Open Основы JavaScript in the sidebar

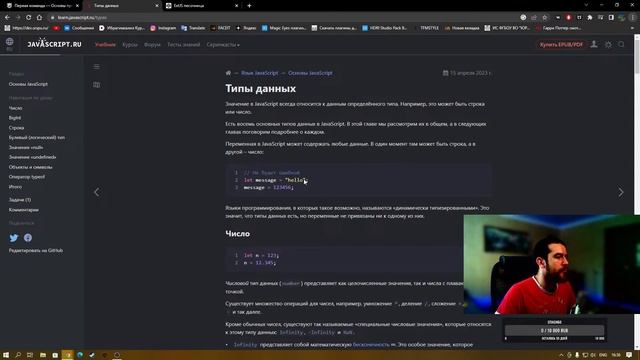[28, 84]
